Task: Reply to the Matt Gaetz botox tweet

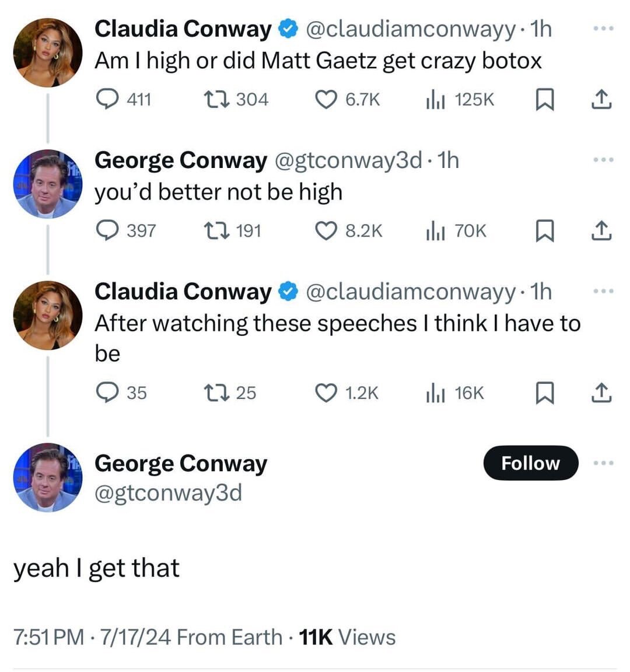Action: [x=107, y=100]
